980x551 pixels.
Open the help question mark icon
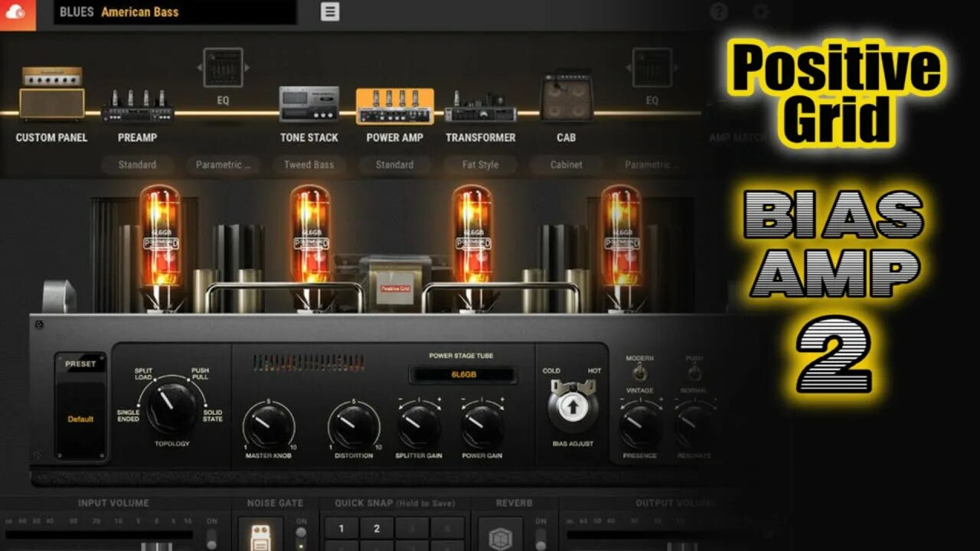point(718,11)
